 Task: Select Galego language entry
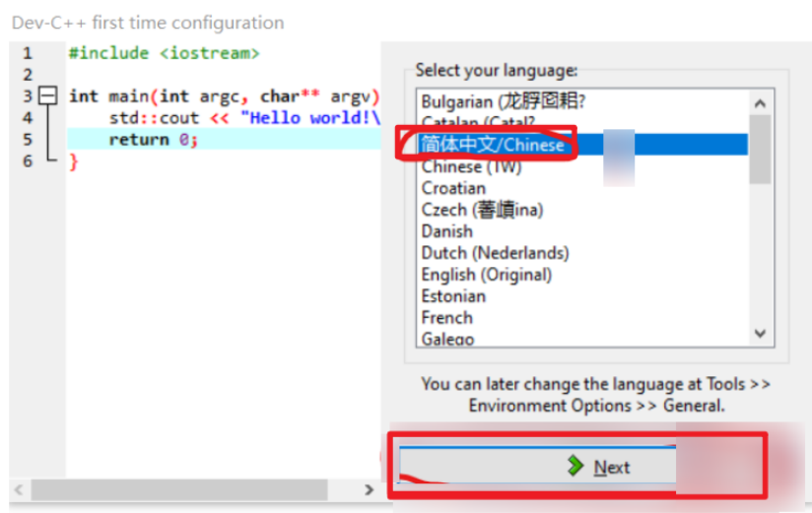[x=582, y=339]
